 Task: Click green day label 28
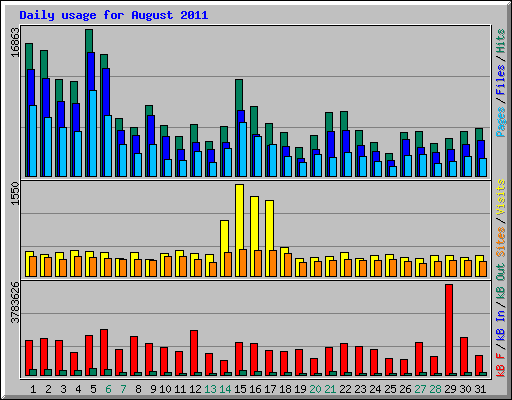tap(435, 389)
